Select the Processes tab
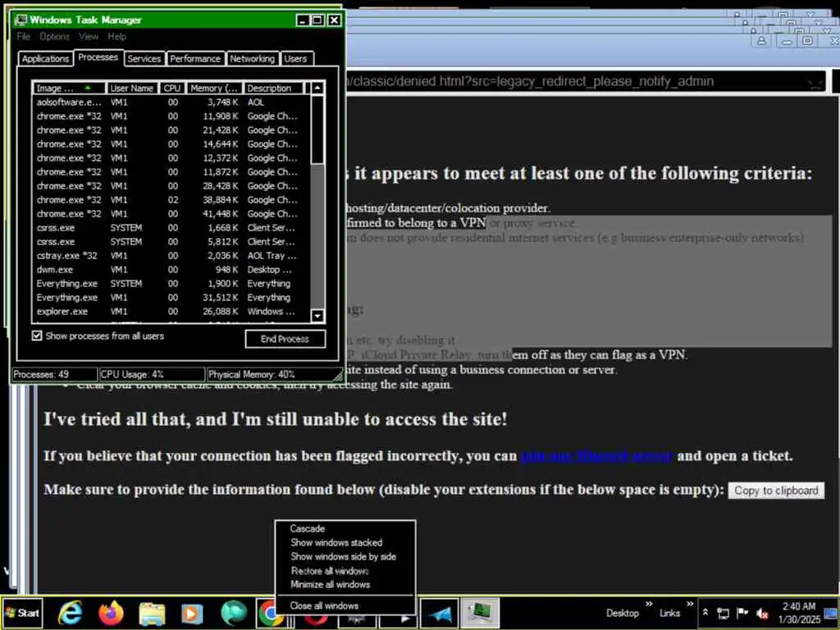840x630 pixels. 98,57
